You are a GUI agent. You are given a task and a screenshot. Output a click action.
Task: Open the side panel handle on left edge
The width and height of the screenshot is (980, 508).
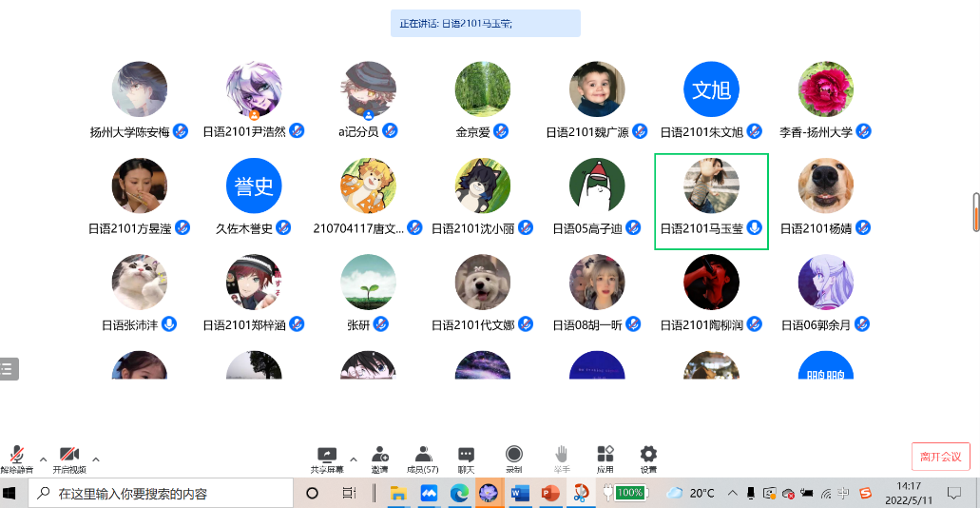point(9,369)
